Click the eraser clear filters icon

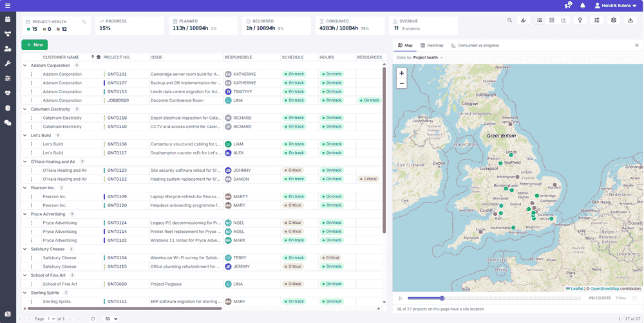[523, 20]
